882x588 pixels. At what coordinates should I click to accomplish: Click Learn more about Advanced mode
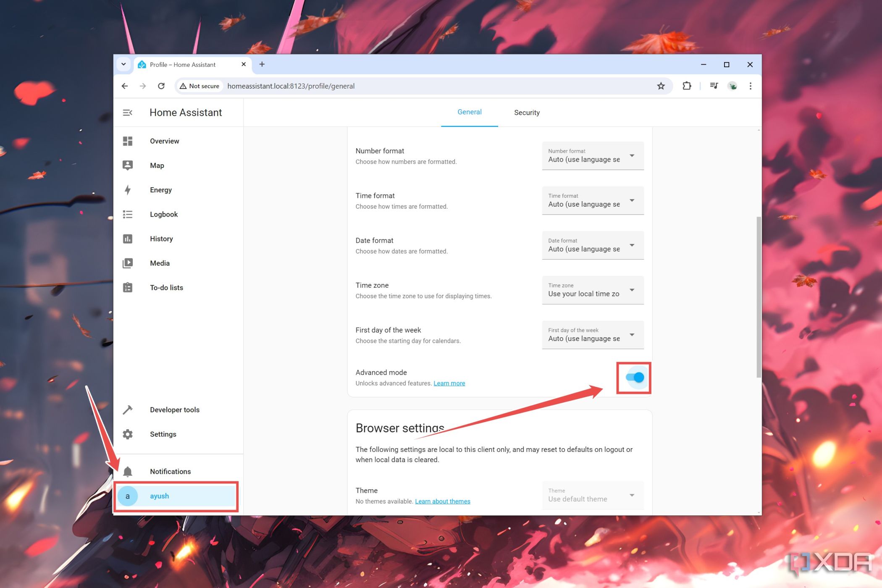tap(449, 383)
